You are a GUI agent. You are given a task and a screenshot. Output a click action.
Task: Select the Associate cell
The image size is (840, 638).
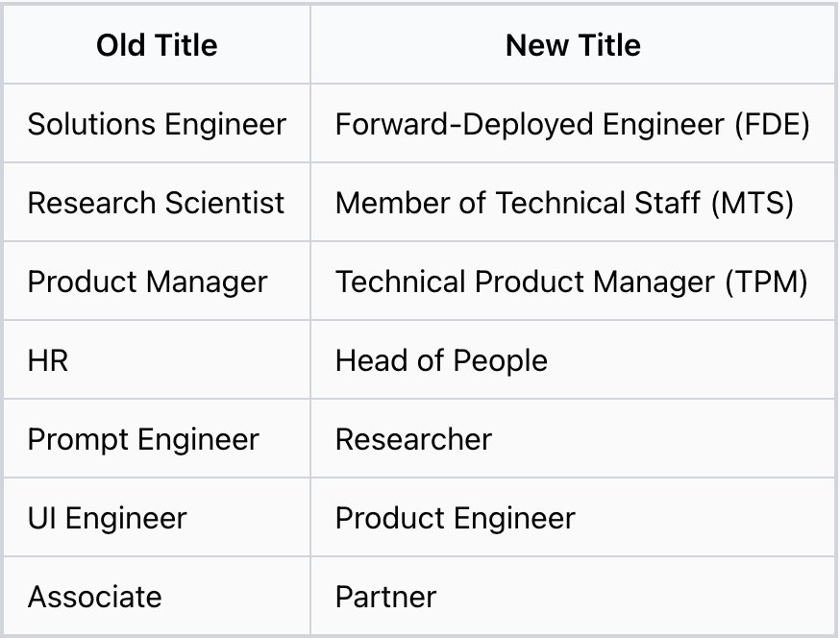[x=94, y=597]
